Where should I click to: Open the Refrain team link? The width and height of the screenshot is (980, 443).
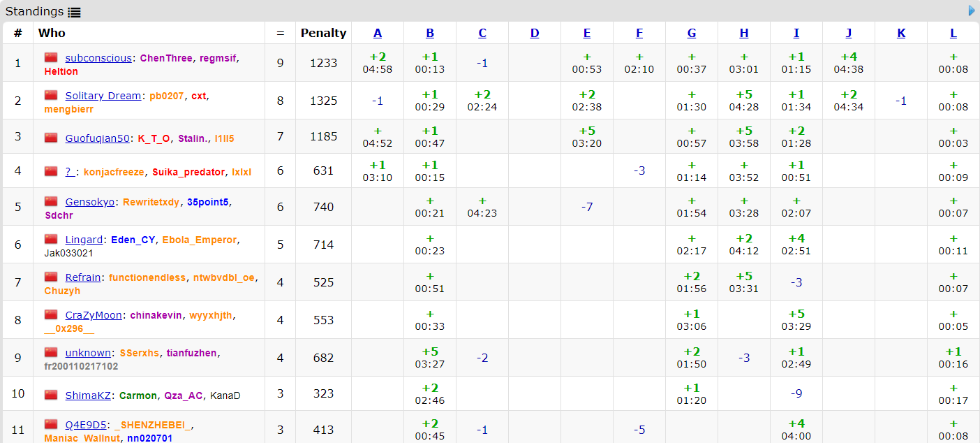pyautogui.click(x=83, y=277)
